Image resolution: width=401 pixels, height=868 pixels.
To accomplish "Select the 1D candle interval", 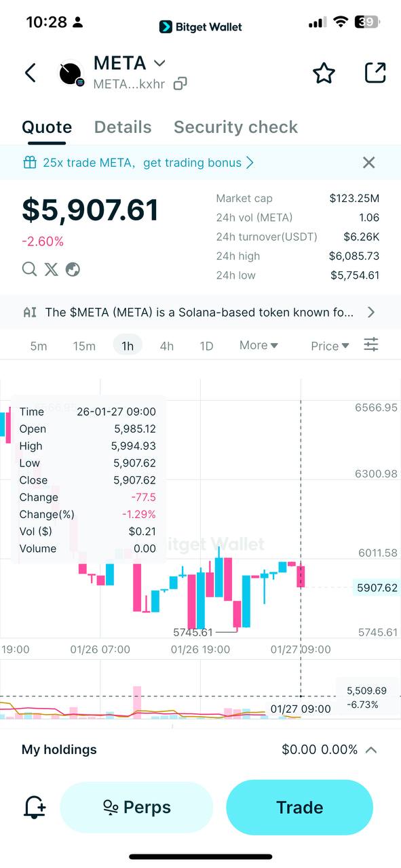I will pyautogui.click(x=206, y=345).
